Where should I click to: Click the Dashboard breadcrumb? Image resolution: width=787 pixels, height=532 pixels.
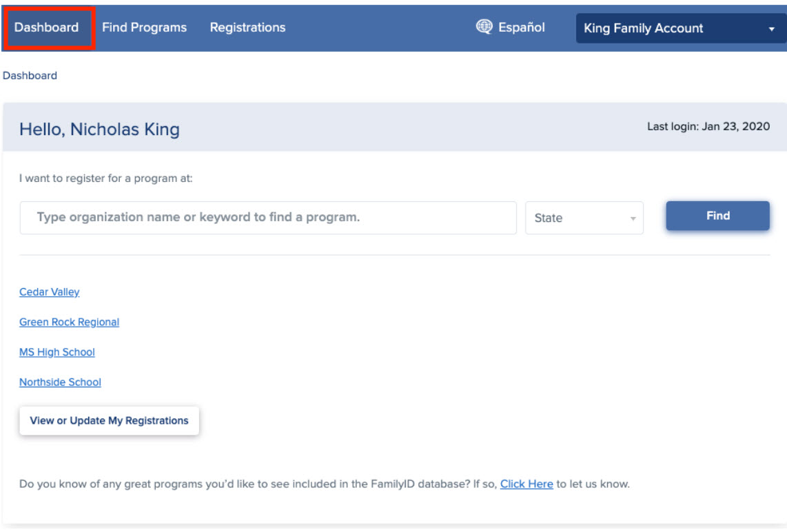pos(30,76)
